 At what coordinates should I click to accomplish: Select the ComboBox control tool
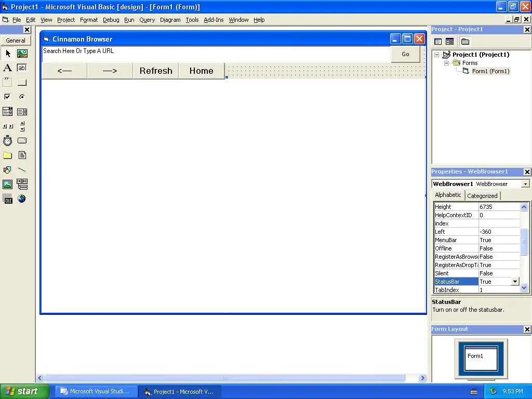click(x=7, y=112)
